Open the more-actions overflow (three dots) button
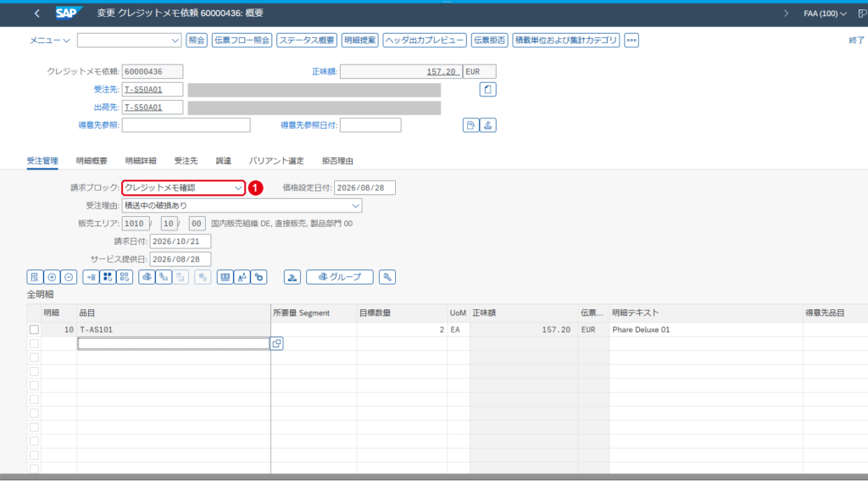868x482 pixels. pos(632,41)
